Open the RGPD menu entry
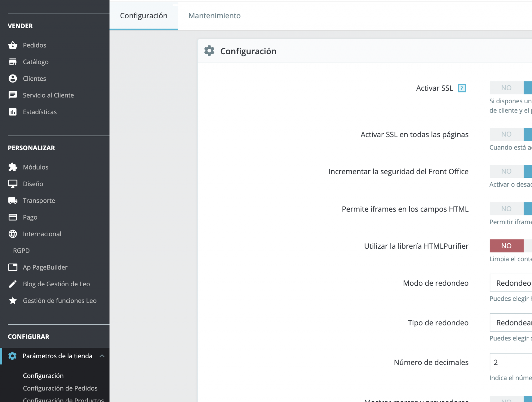Image resolution: width=532 pixels, height=402 pixels. click(x=21, y=251)
